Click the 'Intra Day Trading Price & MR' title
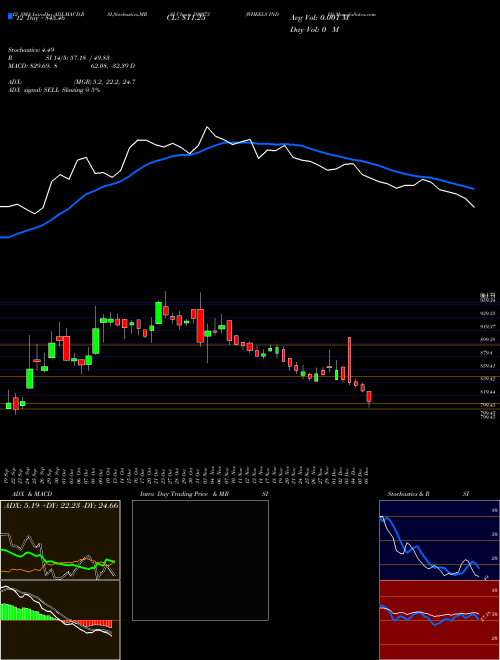Image resolution: width=500 pixels, height=660 pixels. click(x=184, y=494)
